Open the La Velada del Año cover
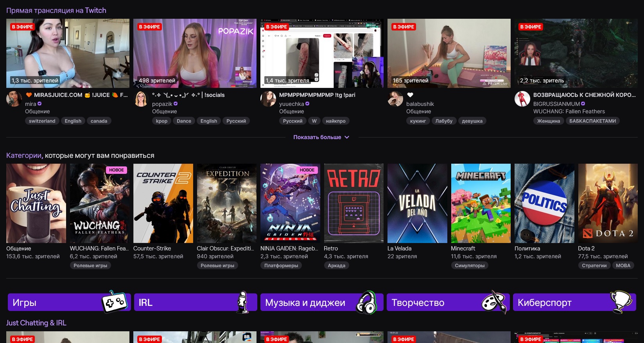Image resolution: width=644 pixels, height=343 pixels. pos(417,203)
